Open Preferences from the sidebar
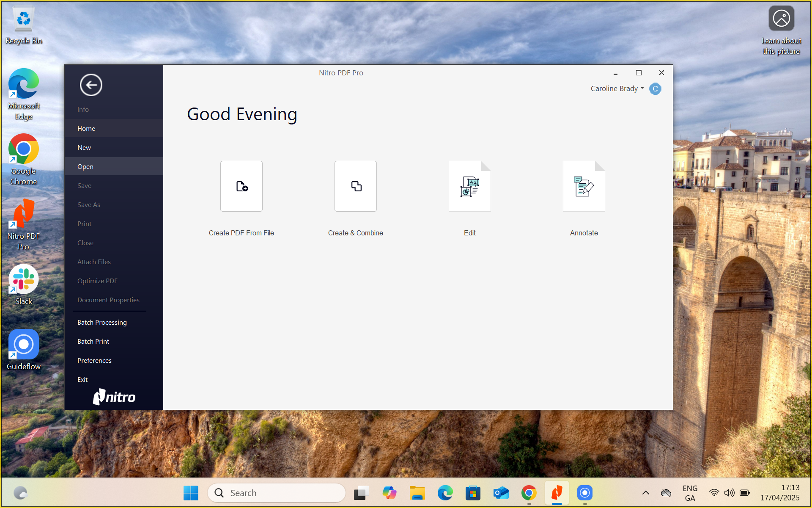 click(x=114, y=360)
